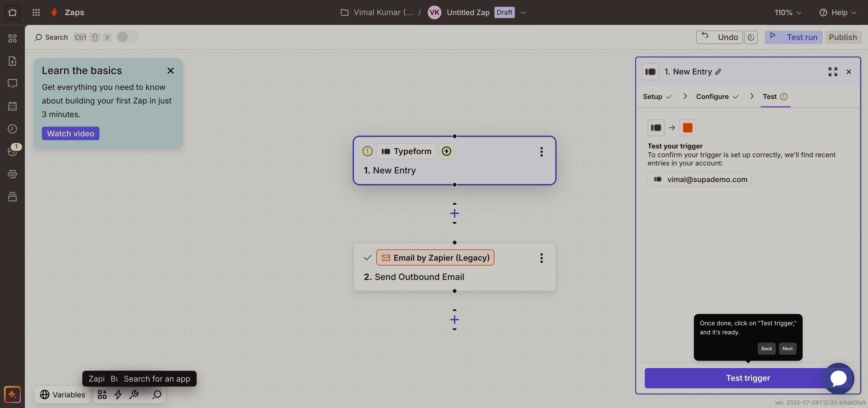Click the magnifier search icon in bottom toolbar
The width and height of the screenshot is (868, 408).
point(157,395)
